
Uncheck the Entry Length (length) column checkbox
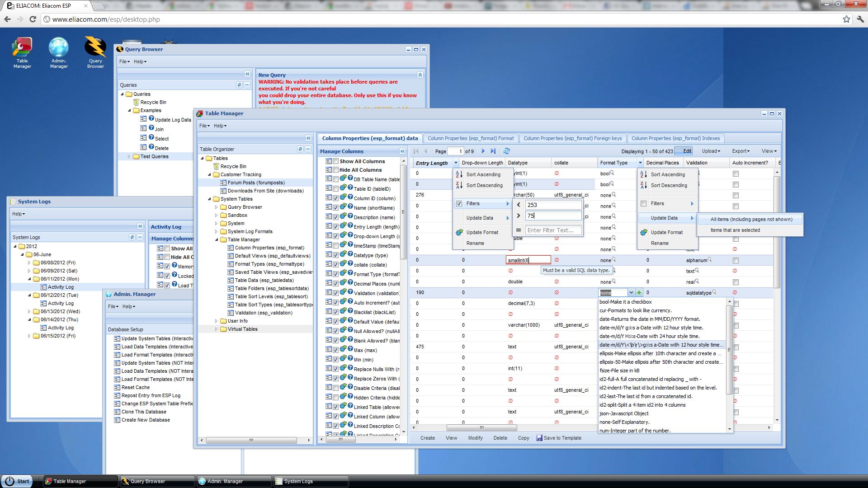335,227
